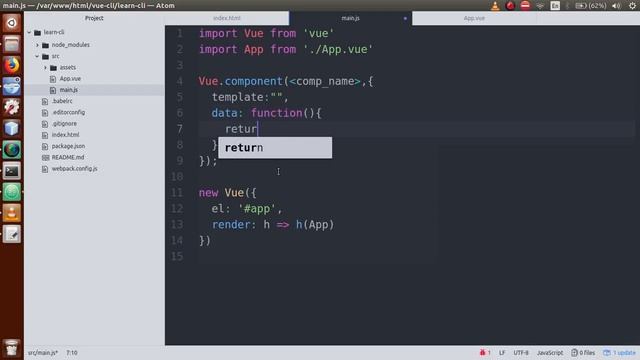640x360 pixels.
Task: Open the Terminal from dock
Action: pyautogui.click(x=11, y=171)
